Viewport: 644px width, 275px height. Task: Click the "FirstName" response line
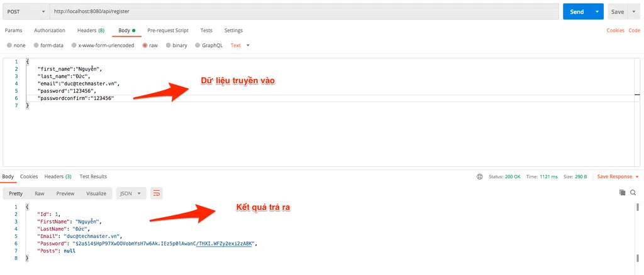tap(69, 222)
